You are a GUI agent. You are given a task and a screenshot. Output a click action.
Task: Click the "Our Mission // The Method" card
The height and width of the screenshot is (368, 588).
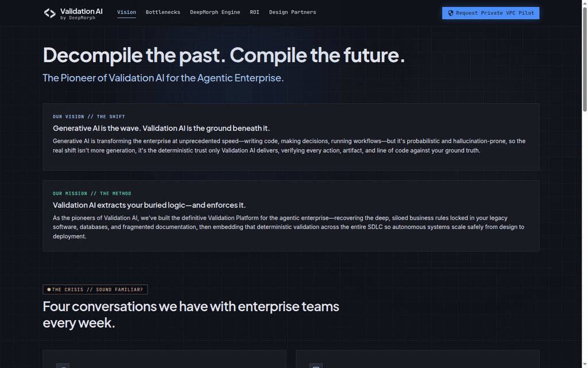click(x=291, y=216)
